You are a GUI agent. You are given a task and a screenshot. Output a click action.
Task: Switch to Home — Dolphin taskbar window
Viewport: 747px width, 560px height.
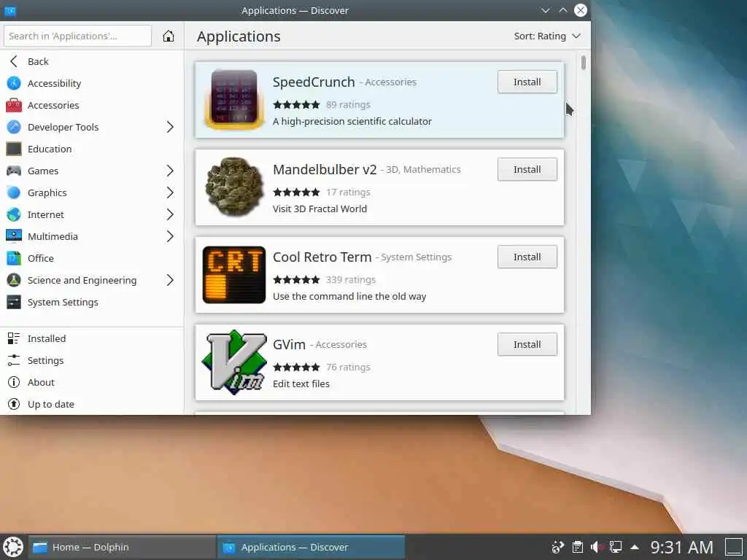coord(122,547)
